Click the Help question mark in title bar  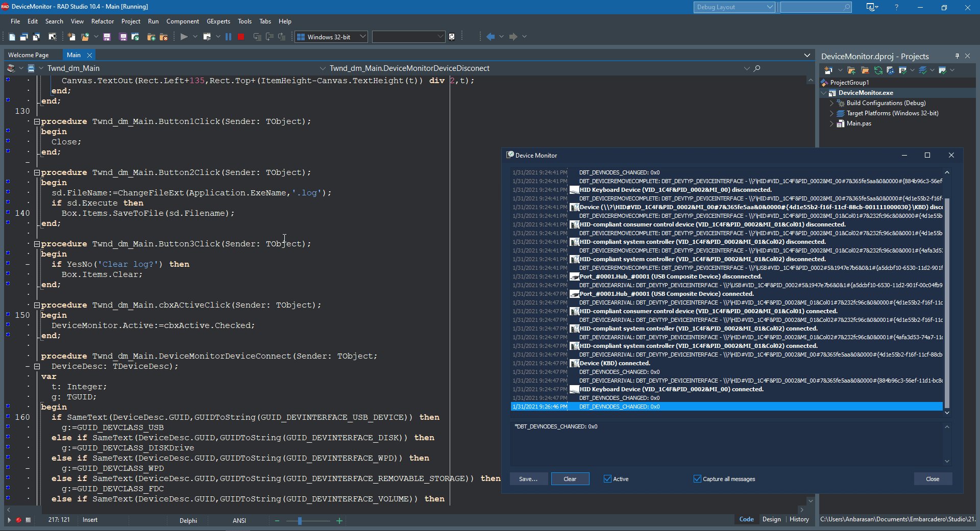coord(896,7)
